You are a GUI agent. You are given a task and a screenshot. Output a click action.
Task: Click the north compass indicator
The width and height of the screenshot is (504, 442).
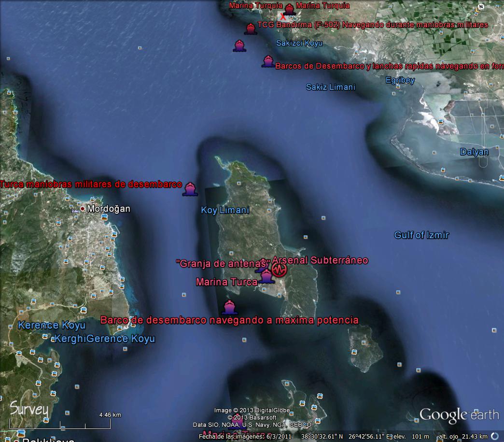point(479,8)
